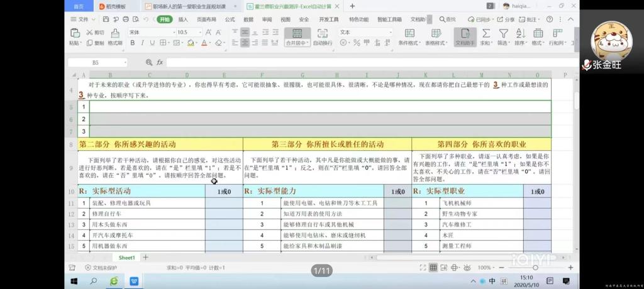Switch to the Insert (插入) ribbon tab
This screenshot has width=644, height=289.
pyautogui.click(x=183, y=19)
